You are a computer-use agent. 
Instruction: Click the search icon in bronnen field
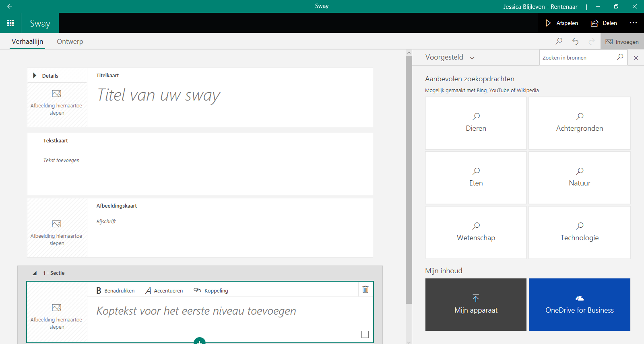pyautogui.click(x=620, y=57)
